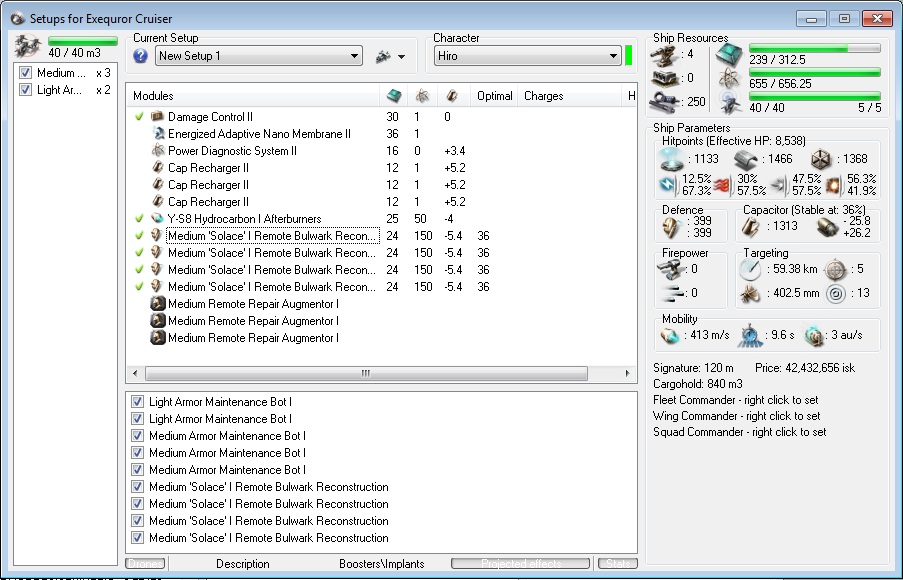The image size is (903, 580).
Task: Click the Defence panel icon
Action: [671, 227]
